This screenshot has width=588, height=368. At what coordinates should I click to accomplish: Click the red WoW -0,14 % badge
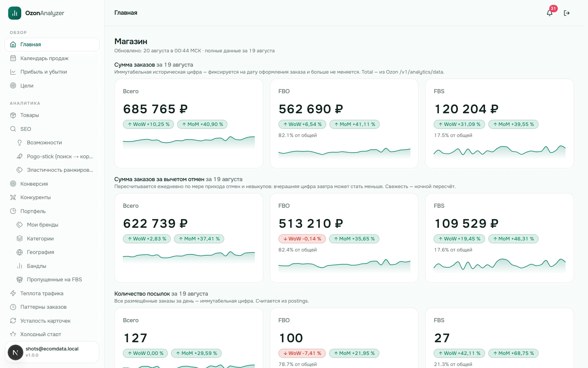coord(302,239)
